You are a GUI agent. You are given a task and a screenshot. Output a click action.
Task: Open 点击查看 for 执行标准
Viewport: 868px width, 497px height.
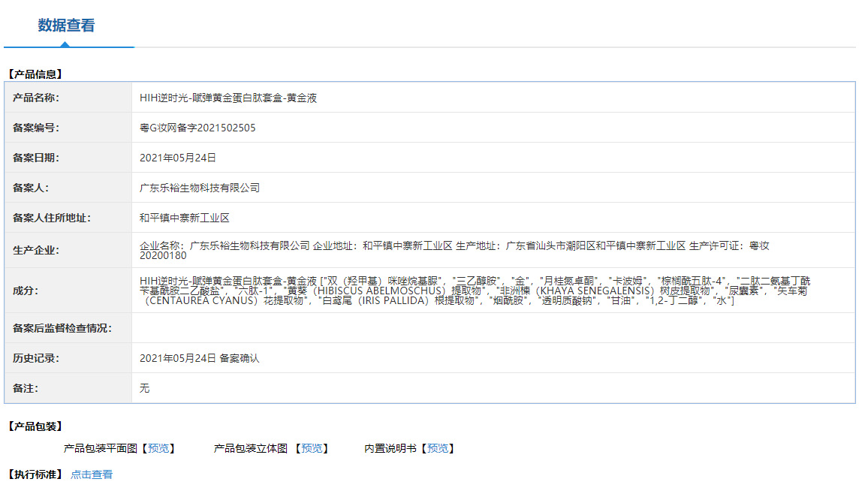pos(92,474)
